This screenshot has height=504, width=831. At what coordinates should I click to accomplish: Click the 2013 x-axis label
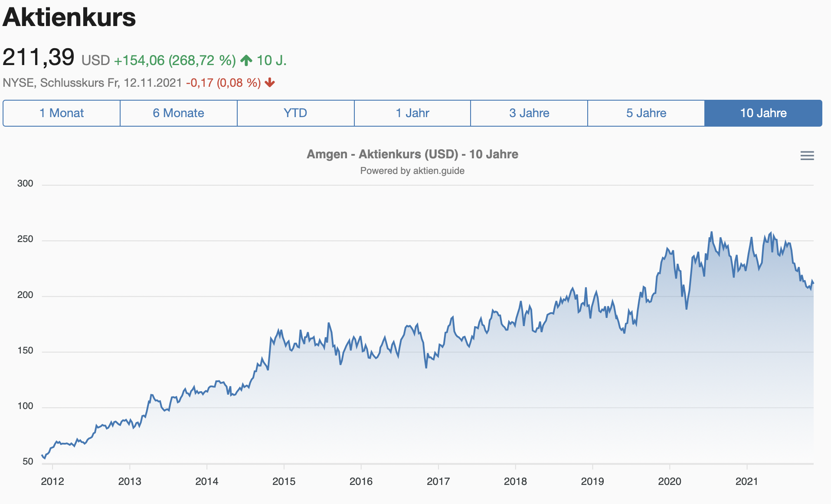point(130,481)
